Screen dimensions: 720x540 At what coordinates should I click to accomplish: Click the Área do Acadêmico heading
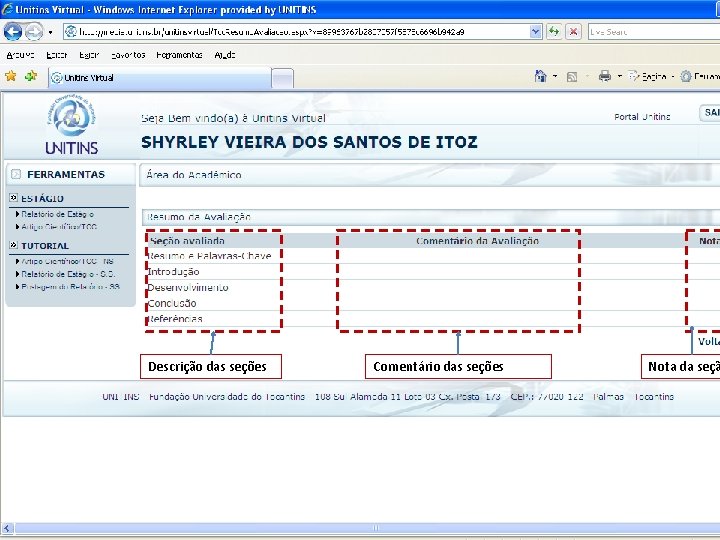[x=194, y=175]
